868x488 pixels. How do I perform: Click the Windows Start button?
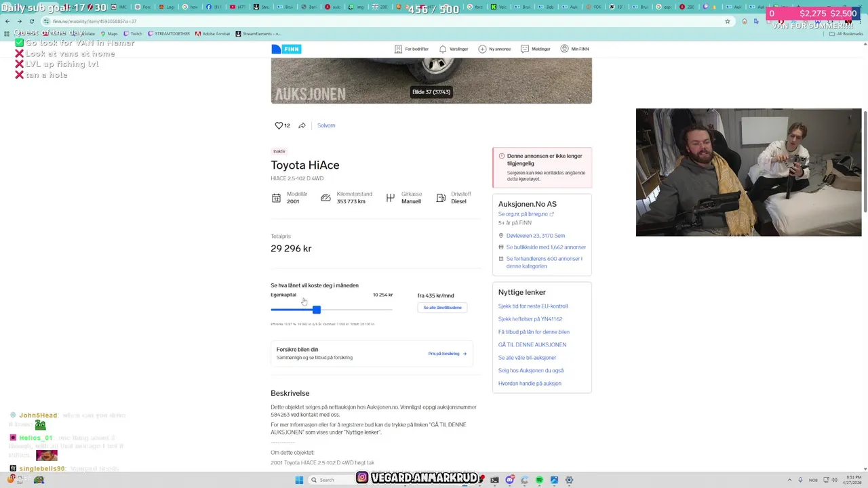299,480
